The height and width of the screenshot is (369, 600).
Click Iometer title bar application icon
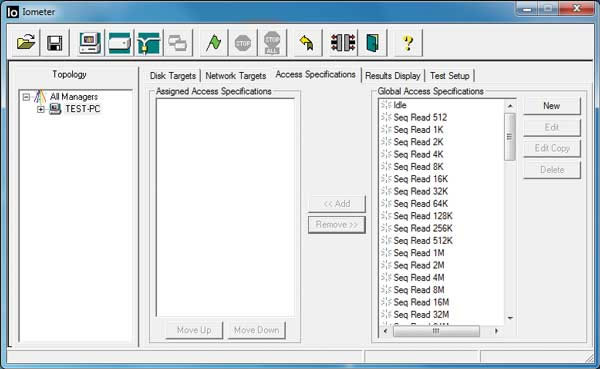click(x=13, y=12)
